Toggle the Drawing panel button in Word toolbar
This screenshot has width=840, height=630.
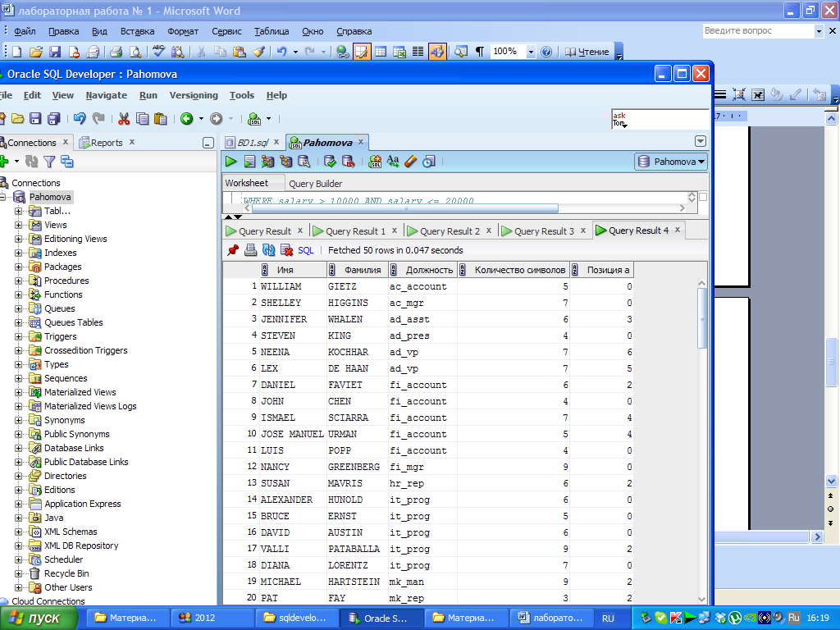tap(437, 52)
